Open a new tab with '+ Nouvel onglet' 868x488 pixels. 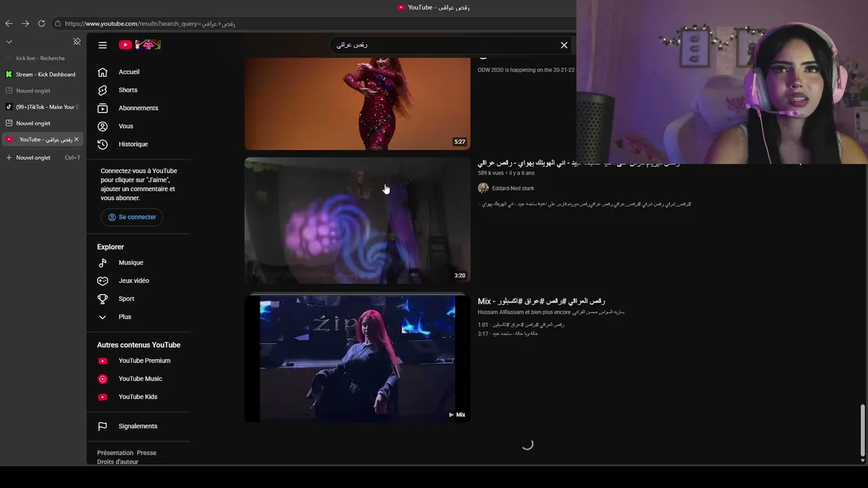click(x=42, y=158)
